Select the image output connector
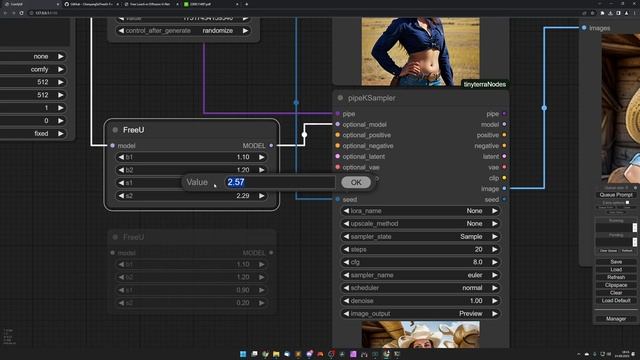Image resolution: width=640 pixels, height=360 pixels. [504, 189]
